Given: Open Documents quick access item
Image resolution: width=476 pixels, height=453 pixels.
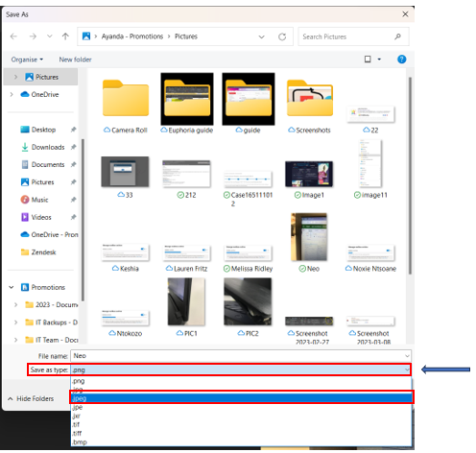Looking at the screenshot, I should coord(43,164).
